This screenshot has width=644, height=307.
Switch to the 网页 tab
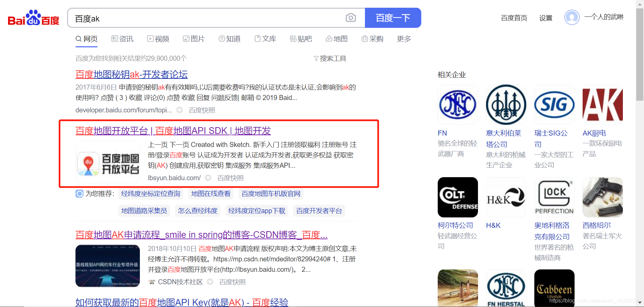coord(87,39)
